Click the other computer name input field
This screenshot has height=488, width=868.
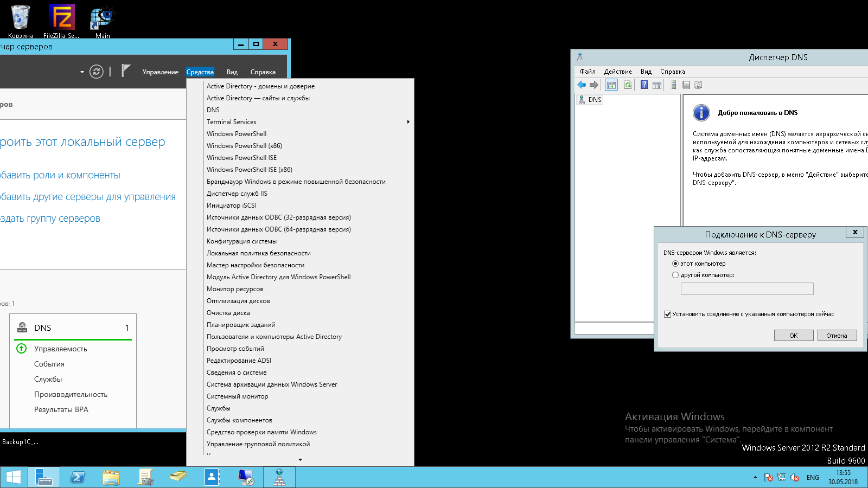[x=747, y=288]
